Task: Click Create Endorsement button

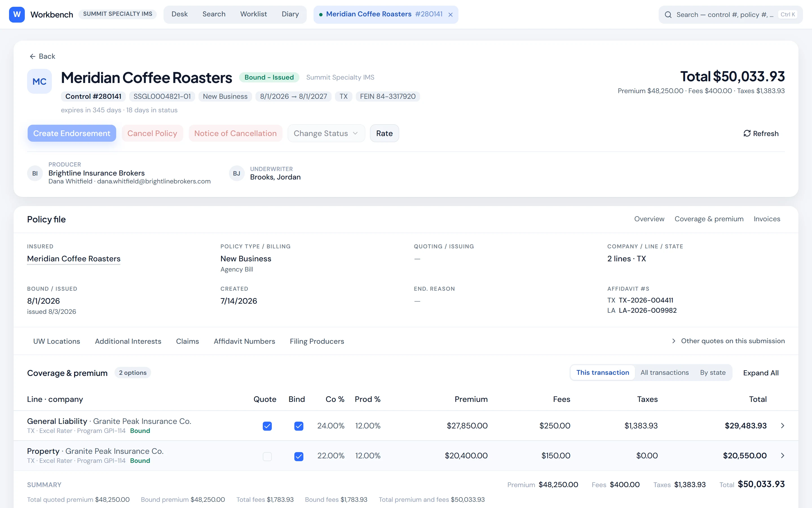Action: pos(72,133)
